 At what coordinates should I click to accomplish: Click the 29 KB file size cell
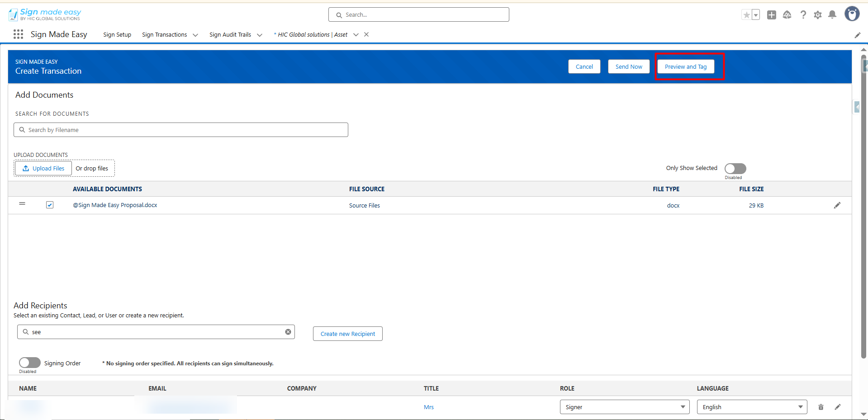(756, 205)
